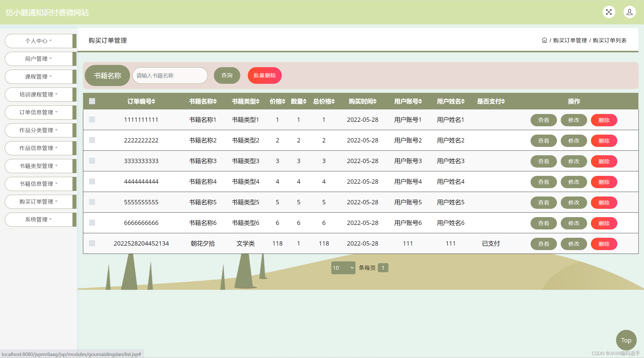Click the fullscreen toggle icon in header
644x358 pixels.
pyautogui.click(x=609, y=12)
